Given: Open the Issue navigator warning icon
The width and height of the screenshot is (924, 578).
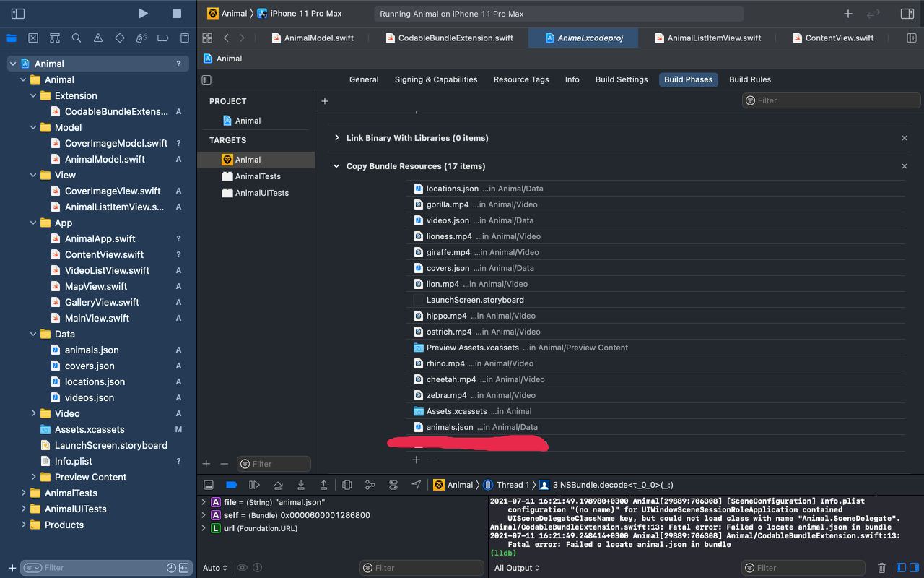Looking at the screenshot, I should (98, 38).
